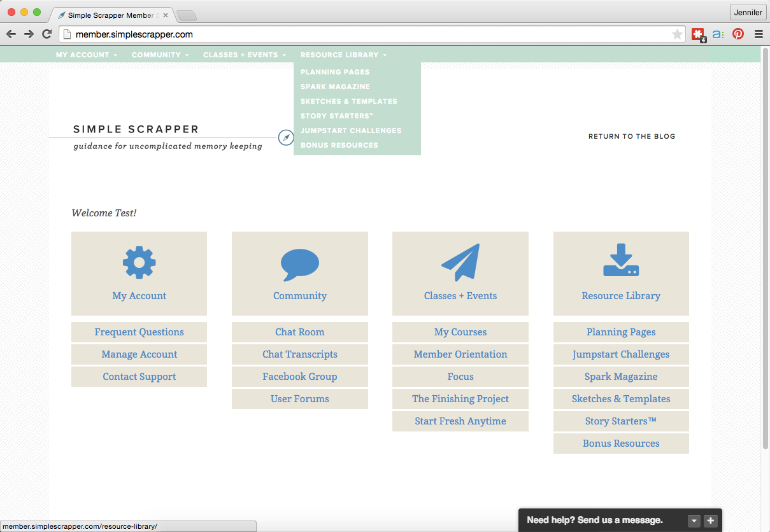Reload the page with the refresh button
This screenshot has height=532, width=770.
tap(46, 34)
